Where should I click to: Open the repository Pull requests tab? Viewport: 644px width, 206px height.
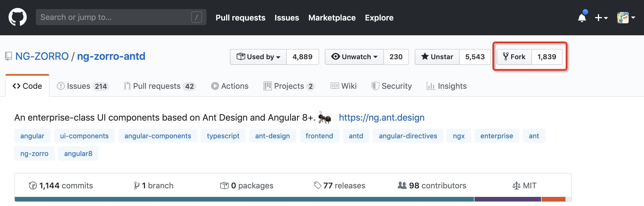pos(160,86)
